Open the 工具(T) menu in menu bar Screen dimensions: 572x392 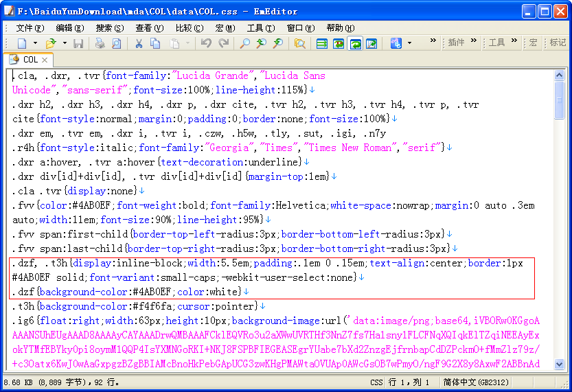[x=261, y=28]
